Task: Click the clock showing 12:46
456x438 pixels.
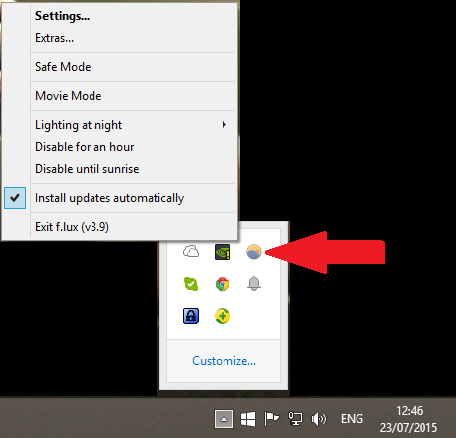Action: point(410,411)
